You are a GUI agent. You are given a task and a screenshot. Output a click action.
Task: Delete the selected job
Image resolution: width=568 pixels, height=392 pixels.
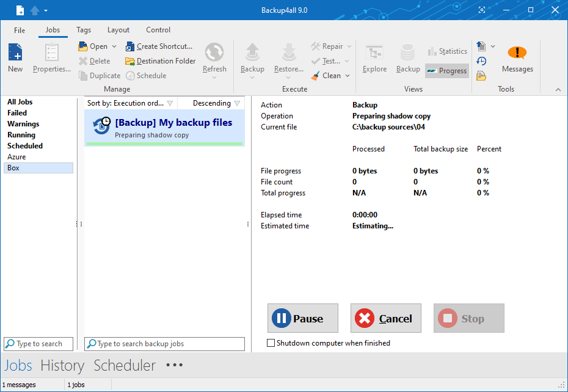[x=95, y=61]
